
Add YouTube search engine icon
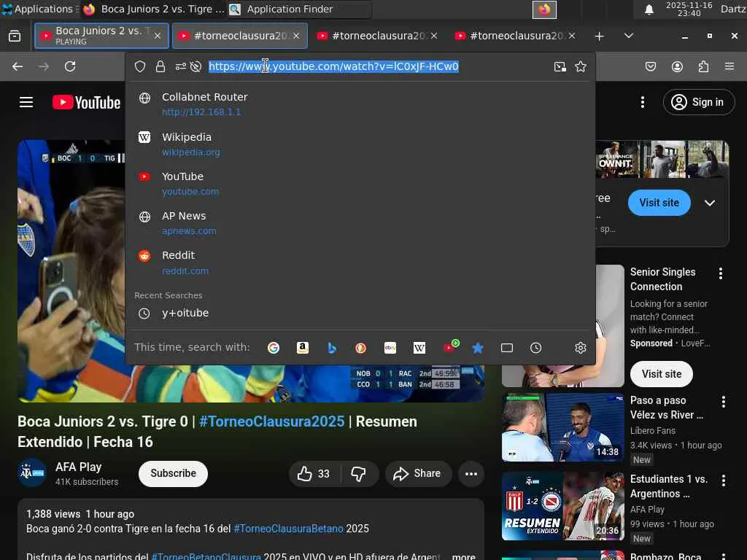pyautogui.click(x=450, y=347)
